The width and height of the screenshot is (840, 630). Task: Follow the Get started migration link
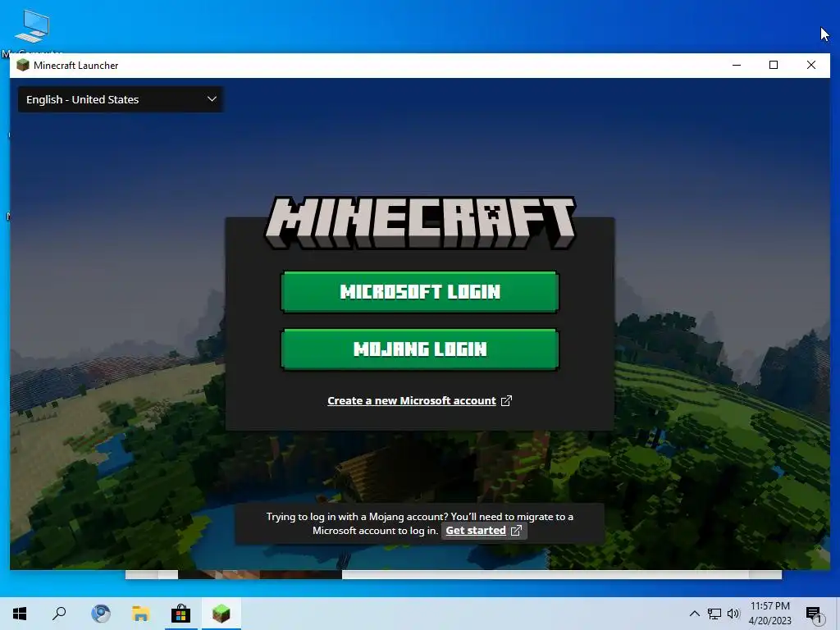[483, 531]
